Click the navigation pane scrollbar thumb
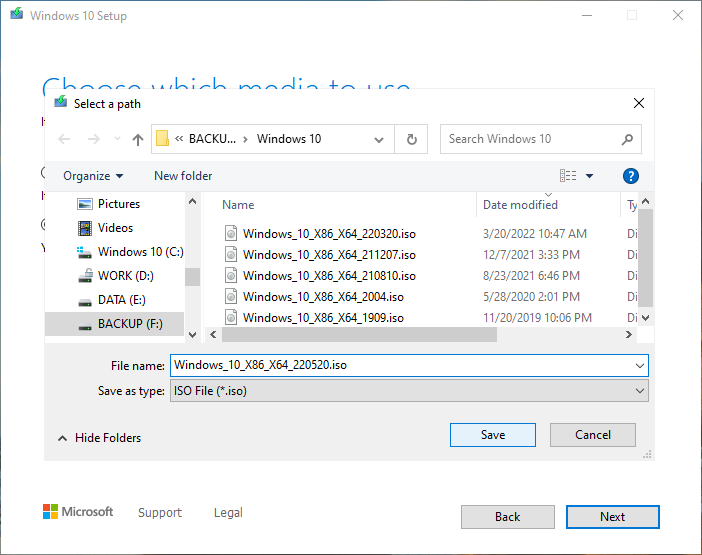 [x=193, y=277]
